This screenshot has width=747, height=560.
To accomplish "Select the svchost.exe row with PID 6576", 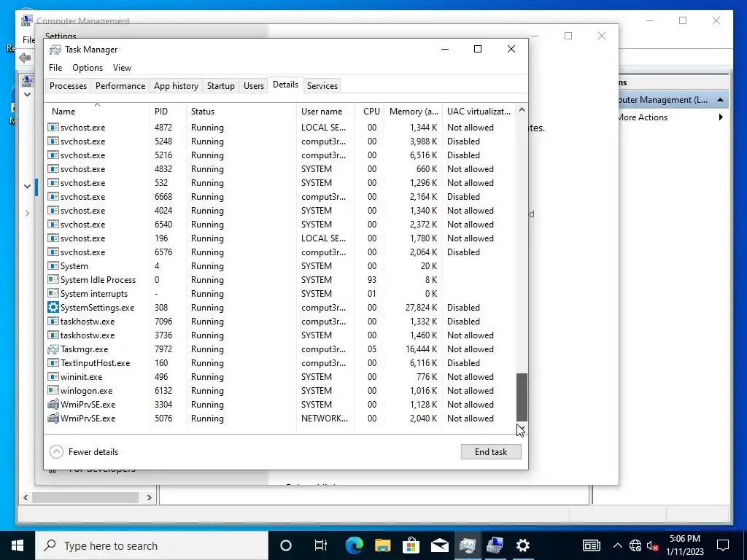I will [x=281, y=252].
